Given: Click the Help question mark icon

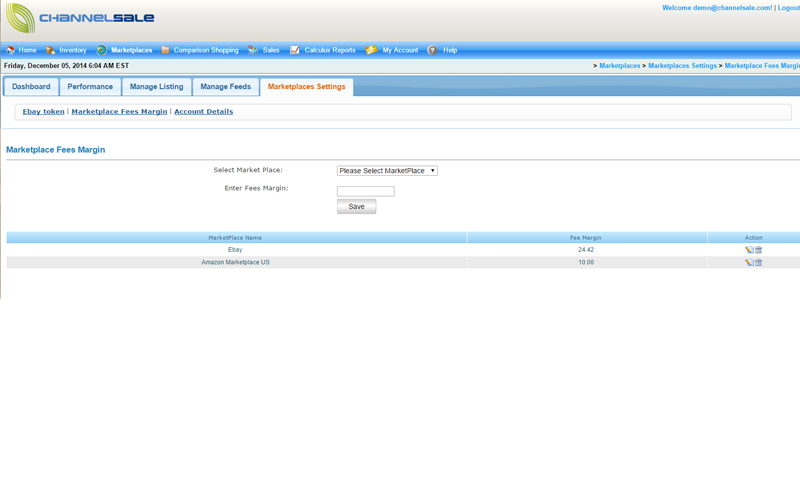Looking at the screenshot, I should tap(433, 50).
